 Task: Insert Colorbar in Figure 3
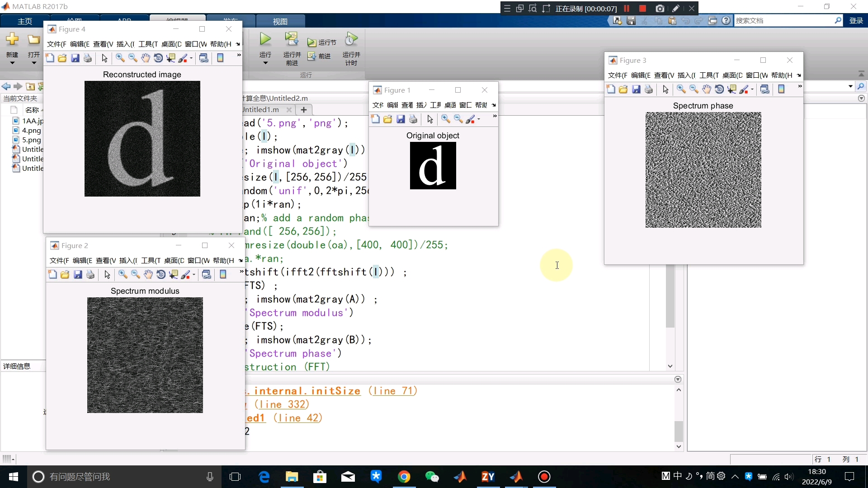tap(781, 89)
